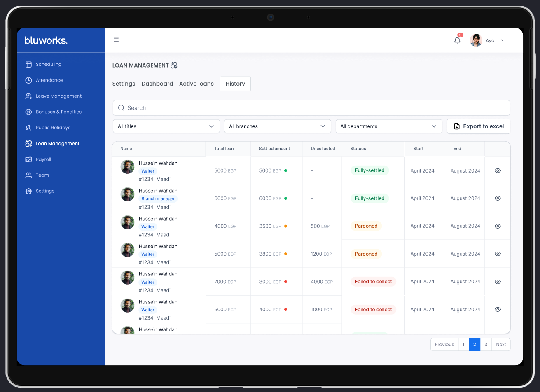Click the Scheduling sidebar icon

point(28,64)
